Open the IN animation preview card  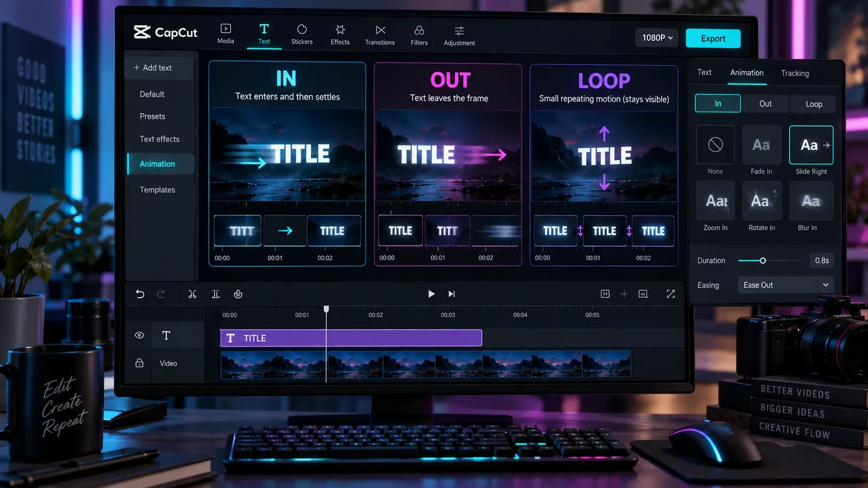point(287,164)
